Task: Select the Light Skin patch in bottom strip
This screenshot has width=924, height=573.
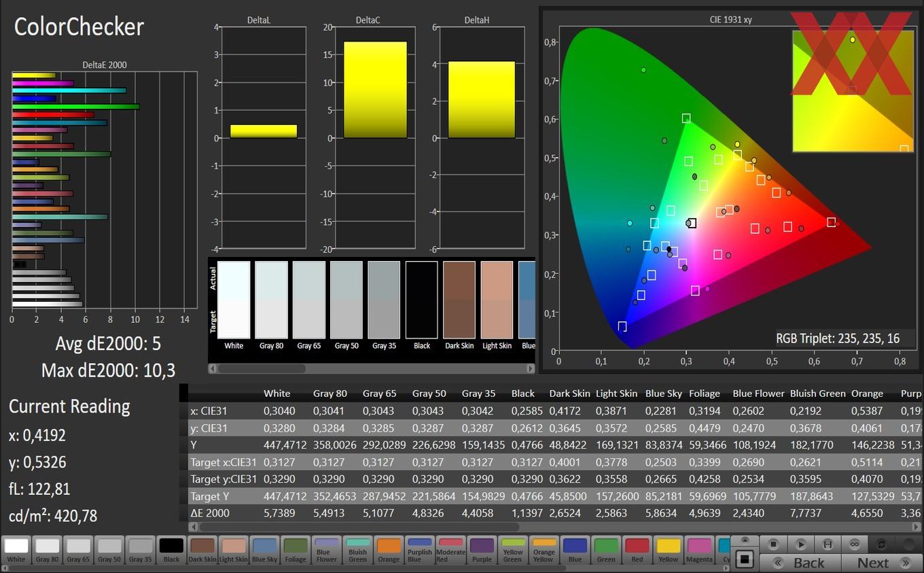Action: pyautogui.click(x=233, y=550)
